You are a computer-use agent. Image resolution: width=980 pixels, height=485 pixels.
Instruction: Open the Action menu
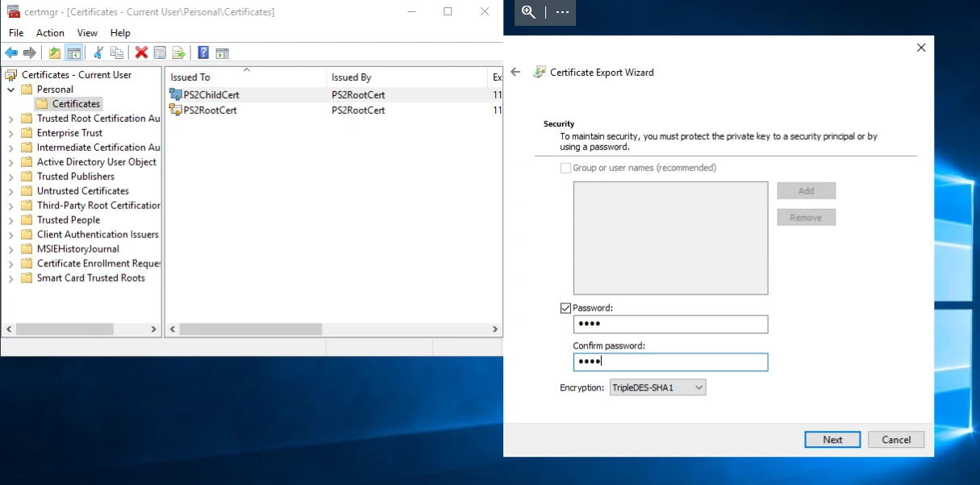coord(50,33)
